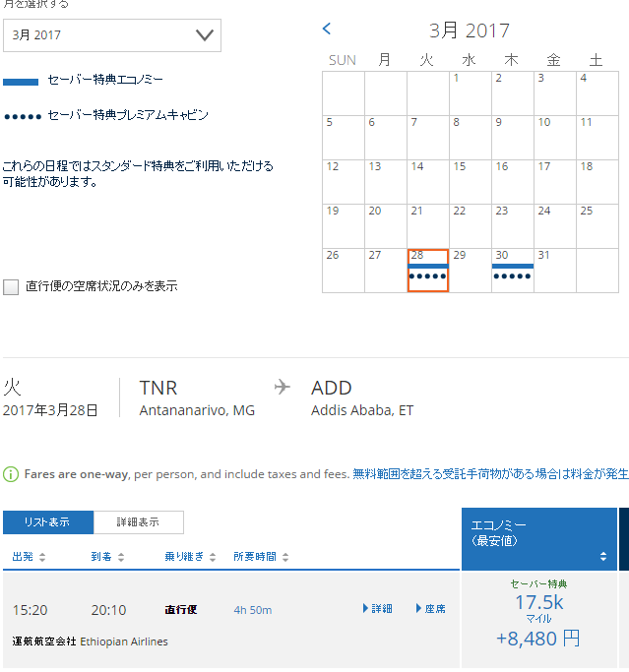The height and width of the screenshot is (672, 629).
Task: Expand 座席 seats for the 15:20 flight
Action: pyautogui.click(x=430, y=609)
